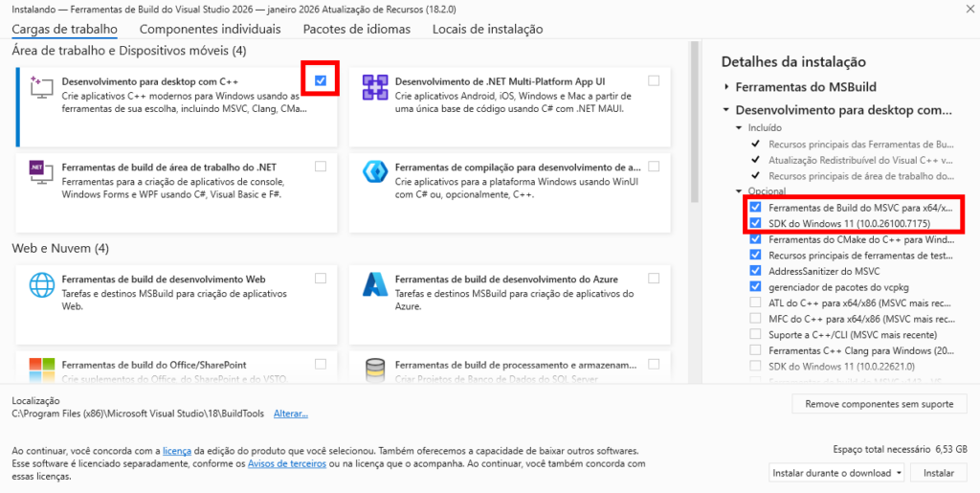Click the Desenvolvimento para desktop com C++ icon
980x493 pixels.
pyautogui.click(x=43, y=88)
